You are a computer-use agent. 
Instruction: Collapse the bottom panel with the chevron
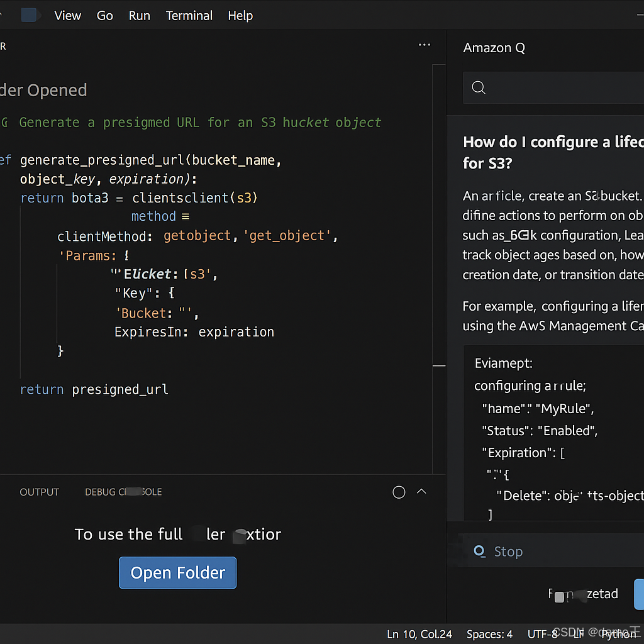click(x=421, y=491)
